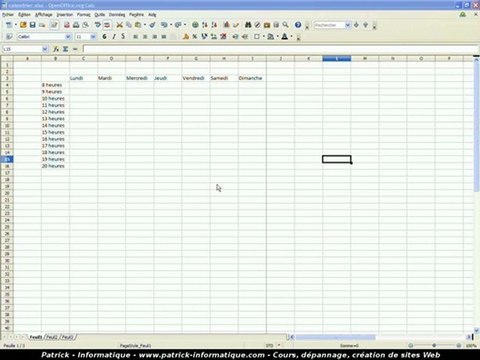Toggle justified alignment

164,37
